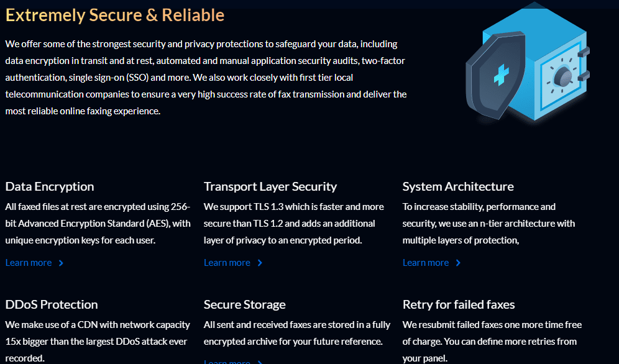The image size is (619, 364).
Task: Click the arrow next to Transport Layer Security's Learn more
Action: (x=260, y=263)
